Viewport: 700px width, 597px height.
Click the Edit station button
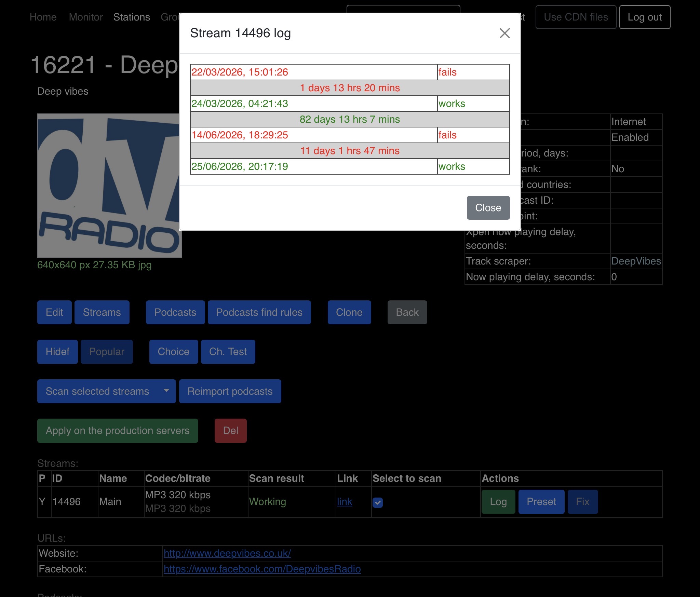tap(54, 312)
